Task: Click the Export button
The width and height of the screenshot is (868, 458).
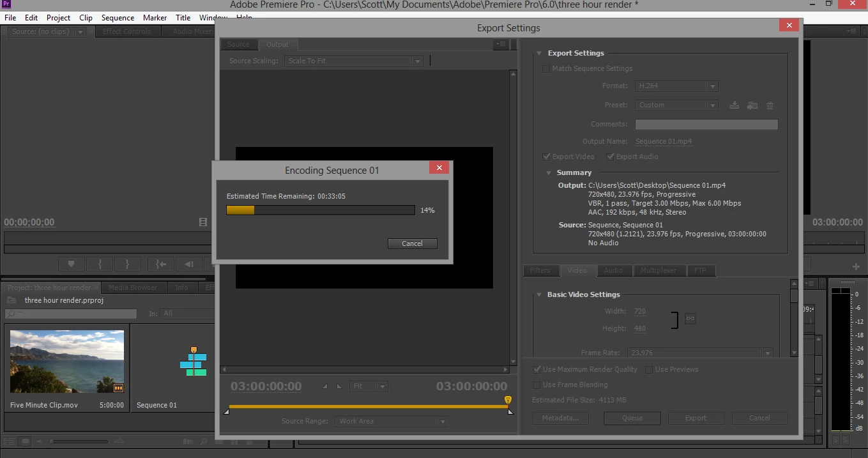Action: pyautogui.click(x=696, y=418)
